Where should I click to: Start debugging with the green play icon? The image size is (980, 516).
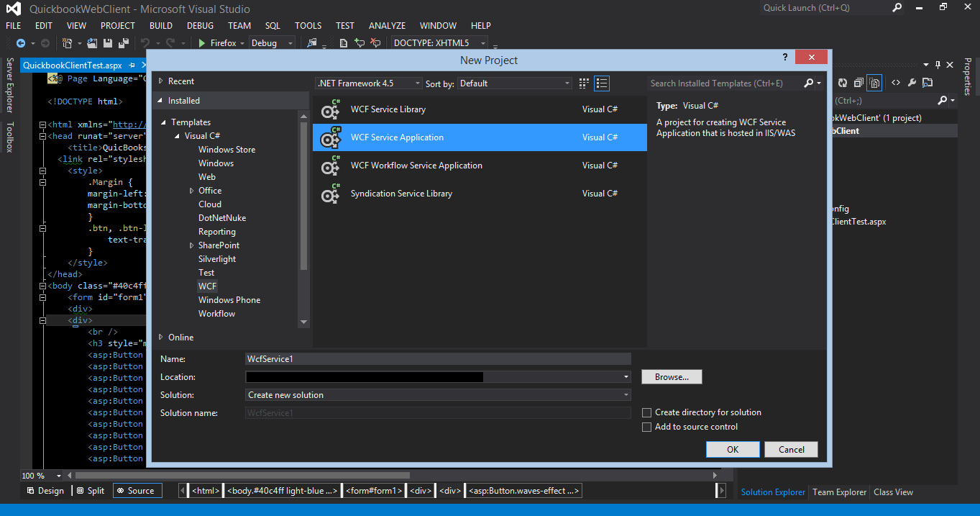(x=202, y=43)
